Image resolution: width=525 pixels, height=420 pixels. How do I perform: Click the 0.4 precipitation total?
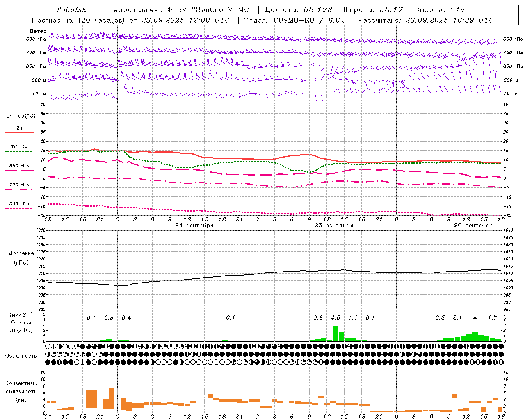point(126,317)
